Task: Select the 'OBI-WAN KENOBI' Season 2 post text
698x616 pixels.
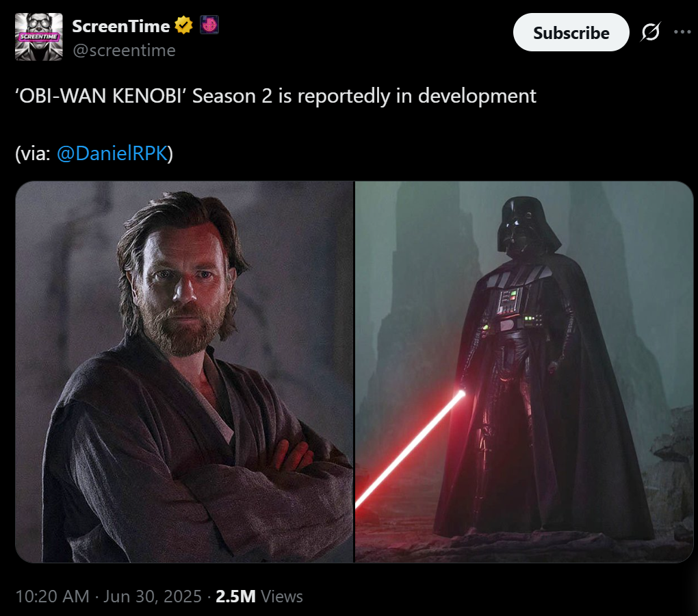Action: 276,96
